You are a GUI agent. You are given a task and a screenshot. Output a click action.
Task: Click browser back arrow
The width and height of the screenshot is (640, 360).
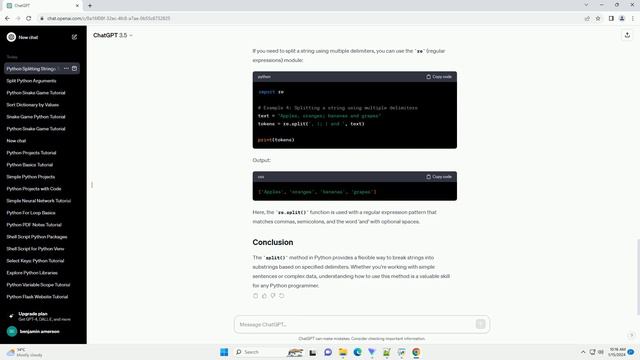(x=7, y=18)
